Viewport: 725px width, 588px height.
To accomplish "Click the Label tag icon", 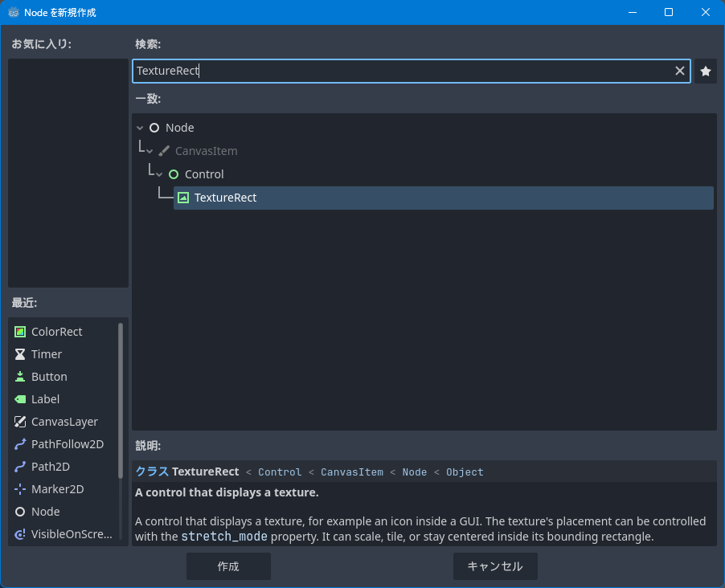I will pos(20,399).
